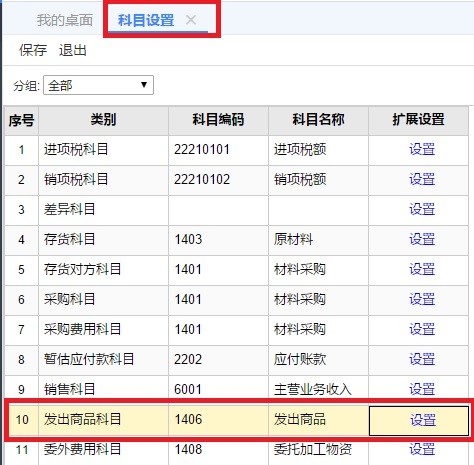Select the 科目设置 tab

[x=146, y=20]
